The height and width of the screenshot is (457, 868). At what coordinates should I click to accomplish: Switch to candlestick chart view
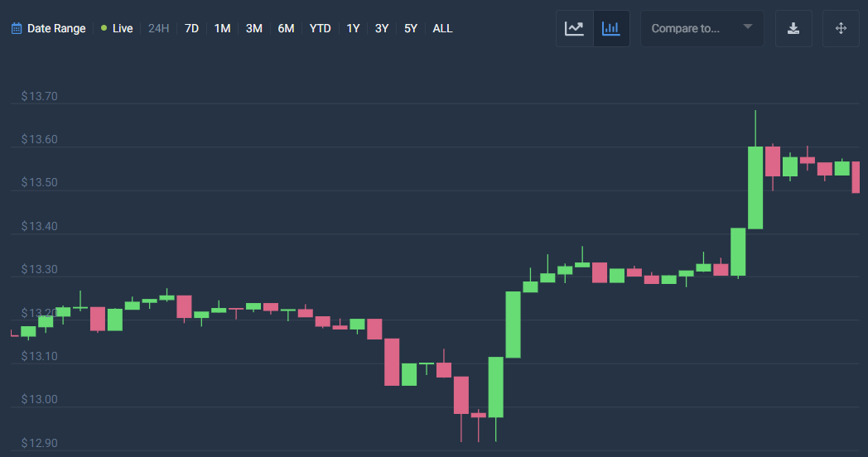tap(611, 28)
